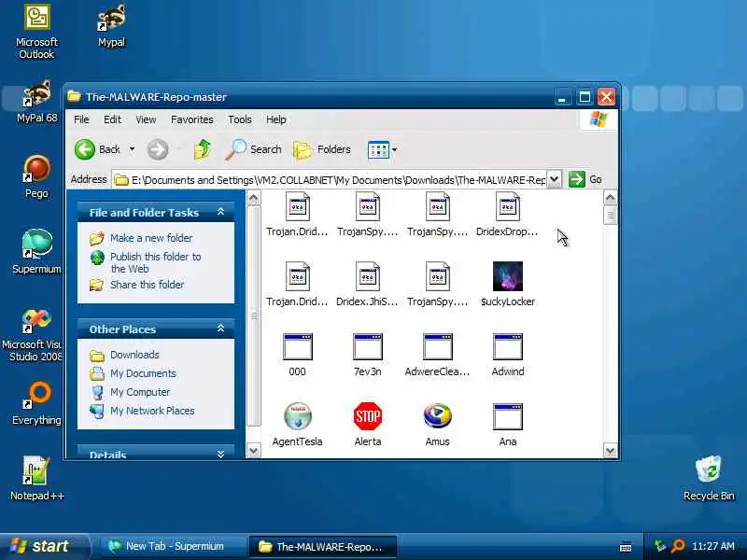Go to Downloads in Other Places
This screenshot has width=747, height=560.
tap(134, 355)
